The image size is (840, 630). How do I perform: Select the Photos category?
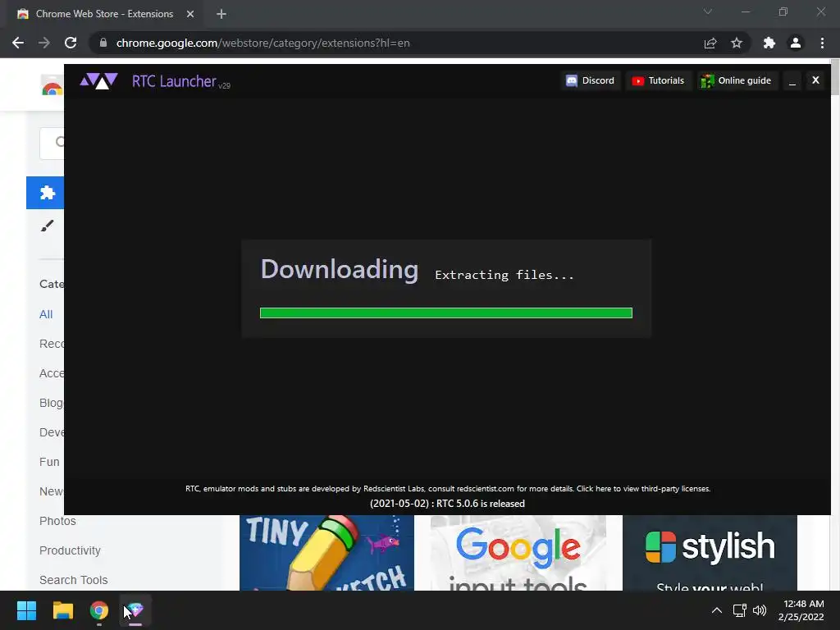click(x=57, y=521)
